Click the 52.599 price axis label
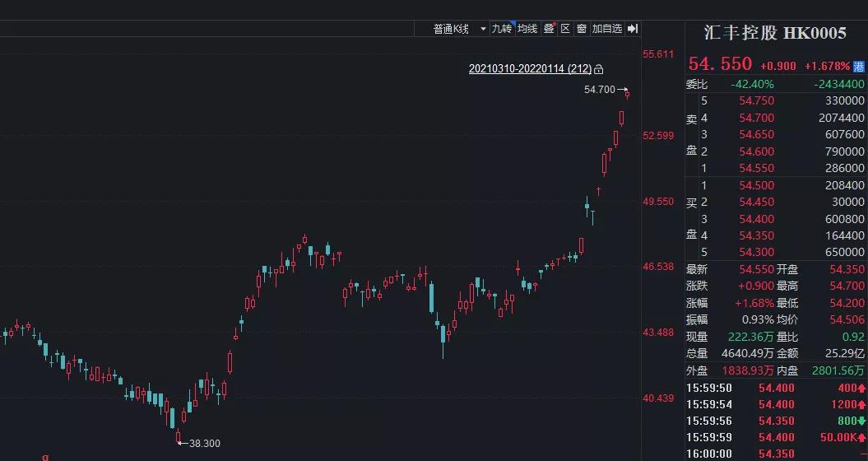This screenshot has height=461, width=868. click(x=658, y=136)
